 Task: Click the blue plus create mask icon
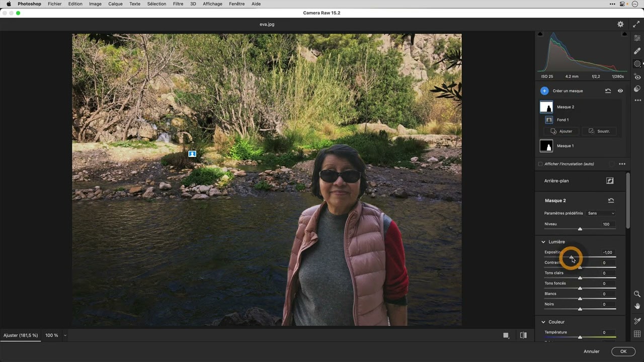[544, 91]
